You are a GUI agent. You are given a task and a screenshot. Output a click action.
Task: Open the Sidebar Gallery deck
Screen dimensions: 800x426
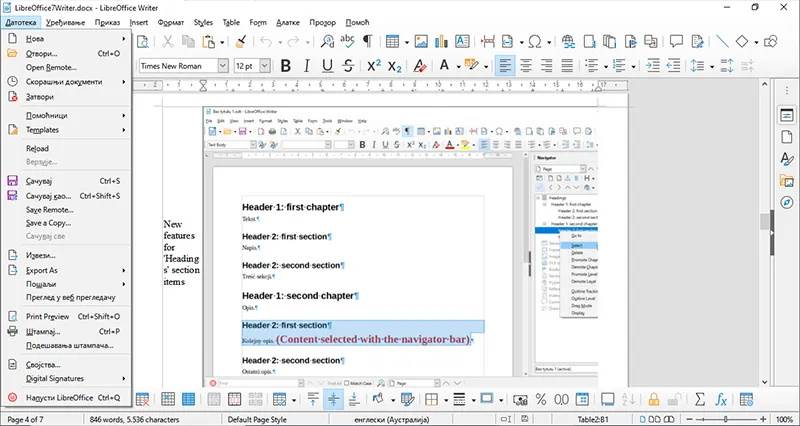pos(787,181)
